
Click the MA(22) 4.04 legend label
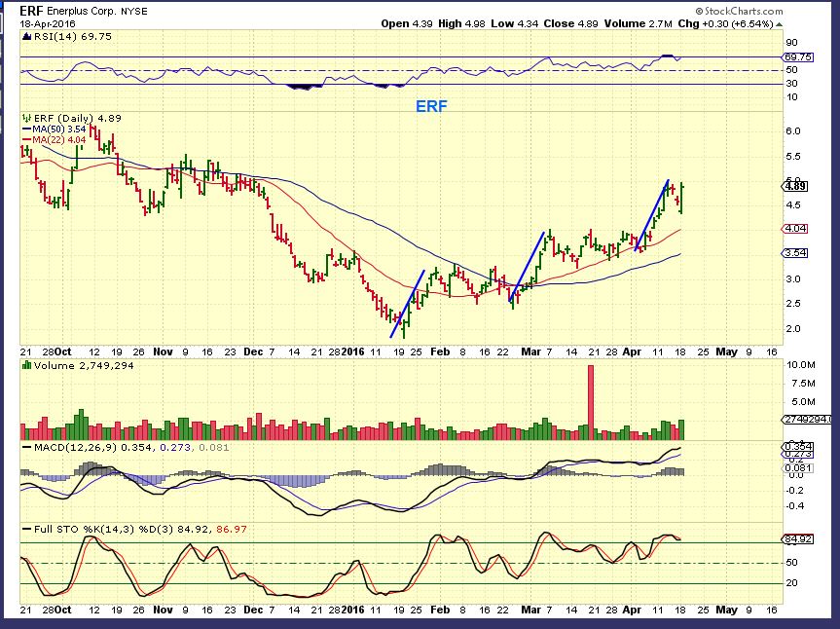(59, 140)
